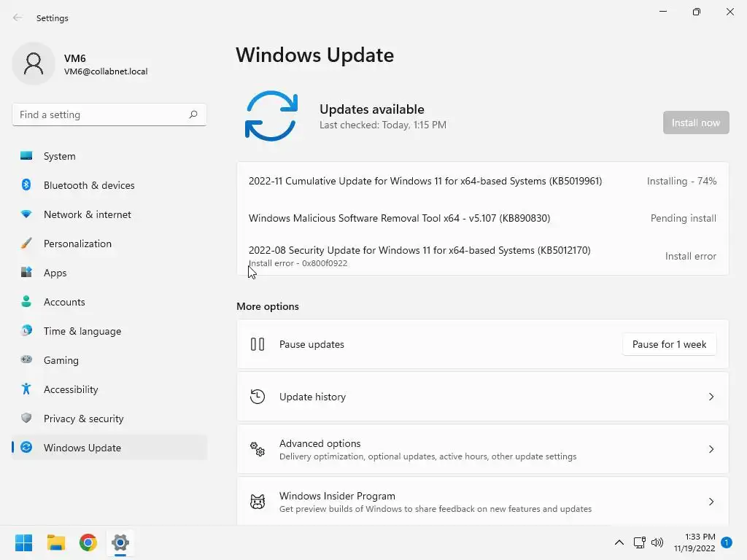Click the VM6@collabnet.local email text

pyautogui.click(x=106, y=71)
